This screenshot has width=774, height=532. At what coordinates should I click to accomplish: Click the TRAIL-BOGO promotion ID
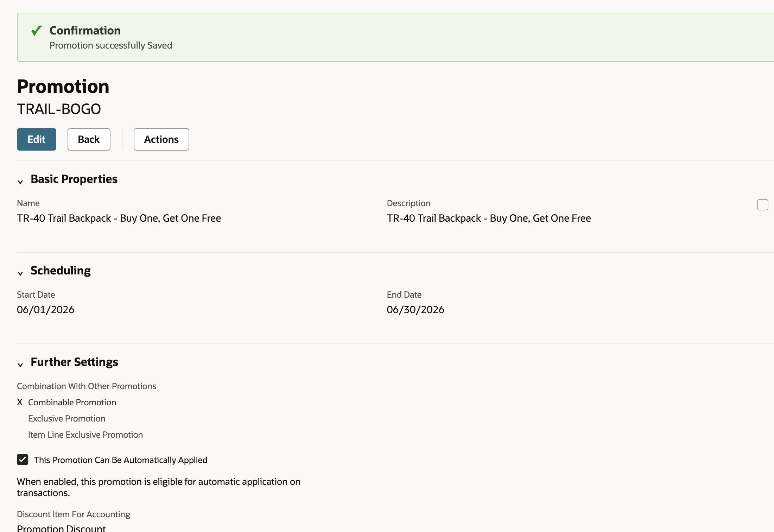(x=59, y=109)
